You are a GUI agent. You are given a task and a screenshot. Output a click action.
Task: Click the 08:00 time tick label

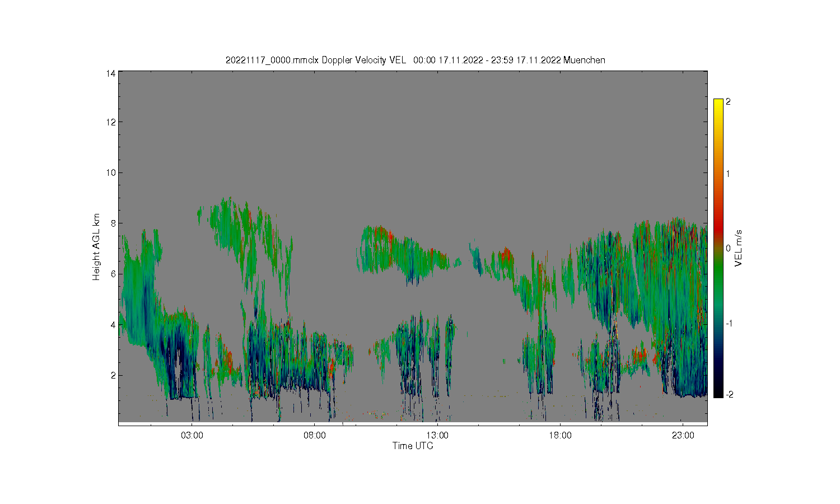click(315, 435)
